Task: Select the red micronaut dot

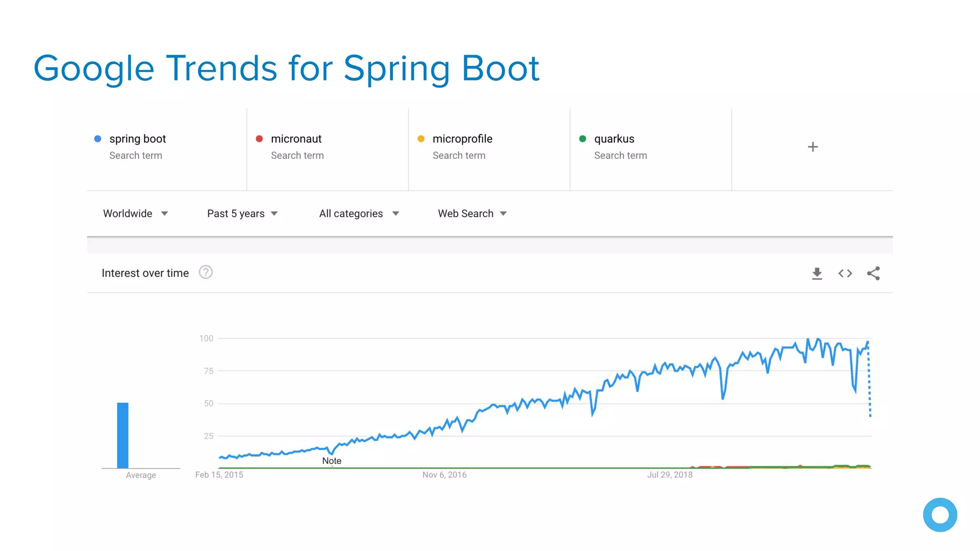Action: [259, 139]
